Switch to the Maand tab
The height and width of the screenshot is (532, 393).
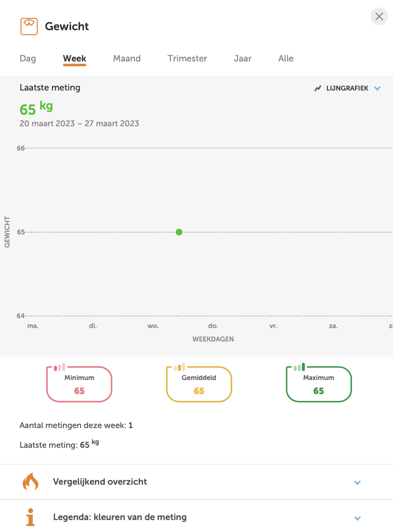pyautogui.click(x=127, y=58)
